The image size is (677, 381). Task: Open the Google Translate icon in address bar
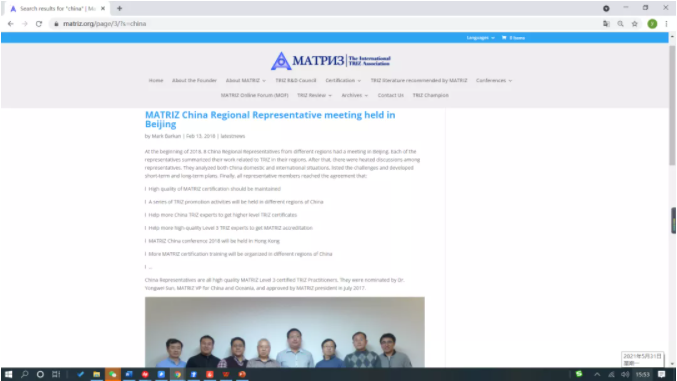click(x=606, y=24)
